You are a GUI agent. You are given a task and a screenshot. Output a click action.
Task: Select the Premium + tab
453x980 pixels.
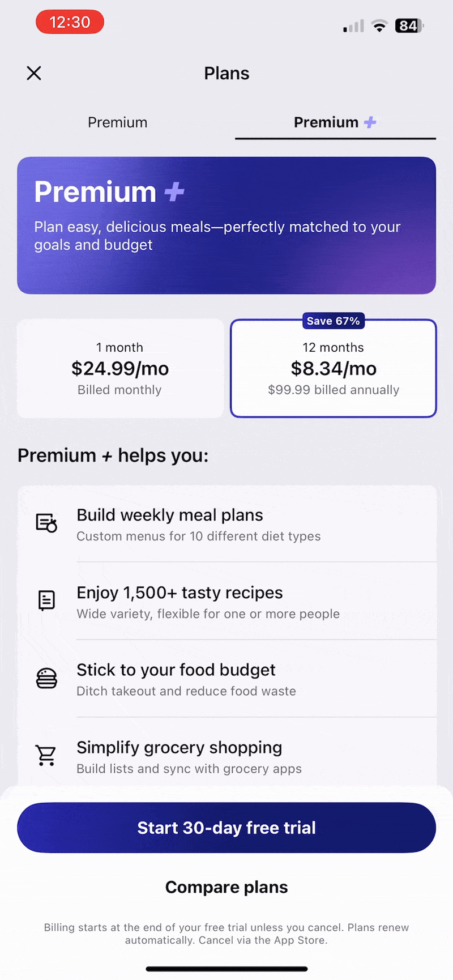point(335,122)
